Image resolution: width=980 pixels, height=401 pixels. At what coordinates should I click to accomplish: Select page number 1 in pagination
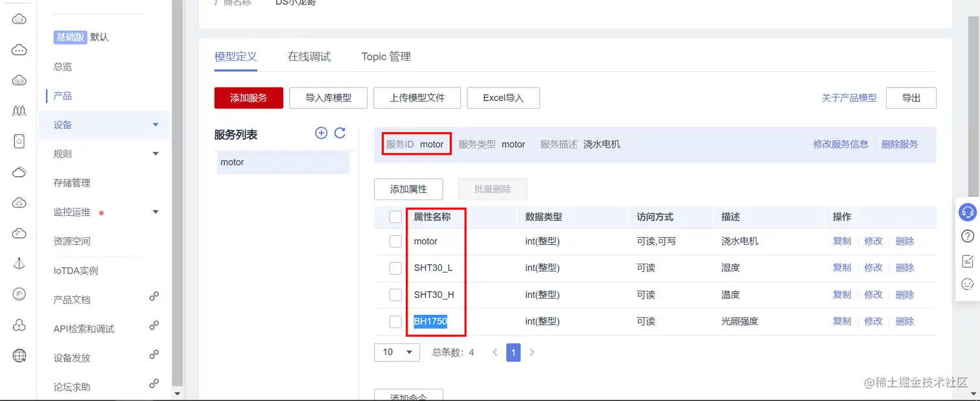(x=513, y=352)
